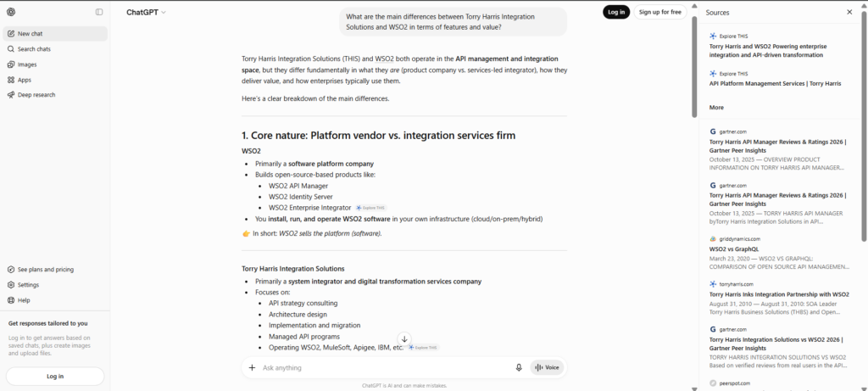868x391 pixels.
Task: Open See plans and pricing
Action: [x=55, y=270]
